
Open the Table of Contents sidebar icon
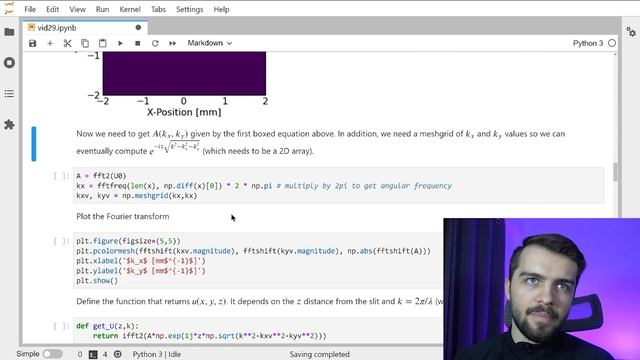pos(9,94)
